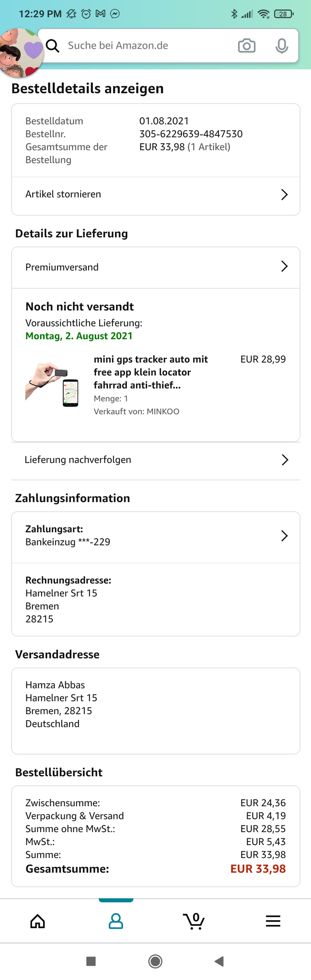Tap the cartoon avatar in top corner
This screenshot has width=311, height=980.
click(19, 53)
